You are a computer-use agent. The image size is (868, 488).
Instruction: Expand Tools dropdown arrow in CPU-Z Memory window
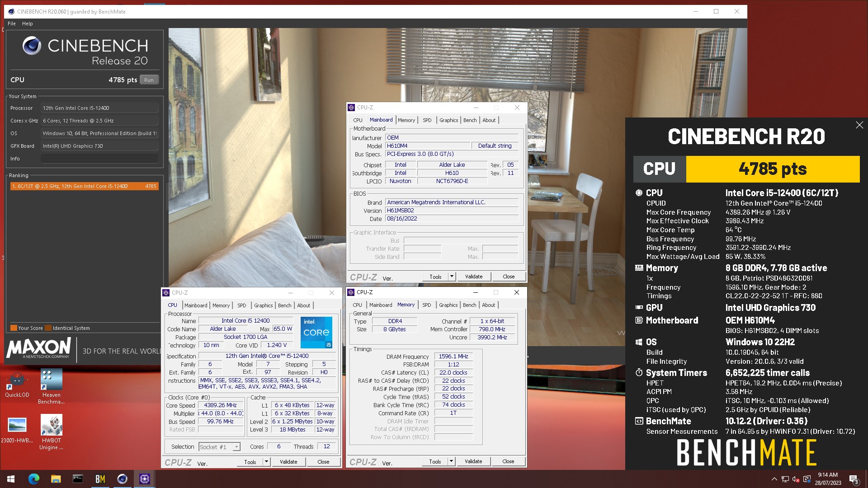[451, 461]
